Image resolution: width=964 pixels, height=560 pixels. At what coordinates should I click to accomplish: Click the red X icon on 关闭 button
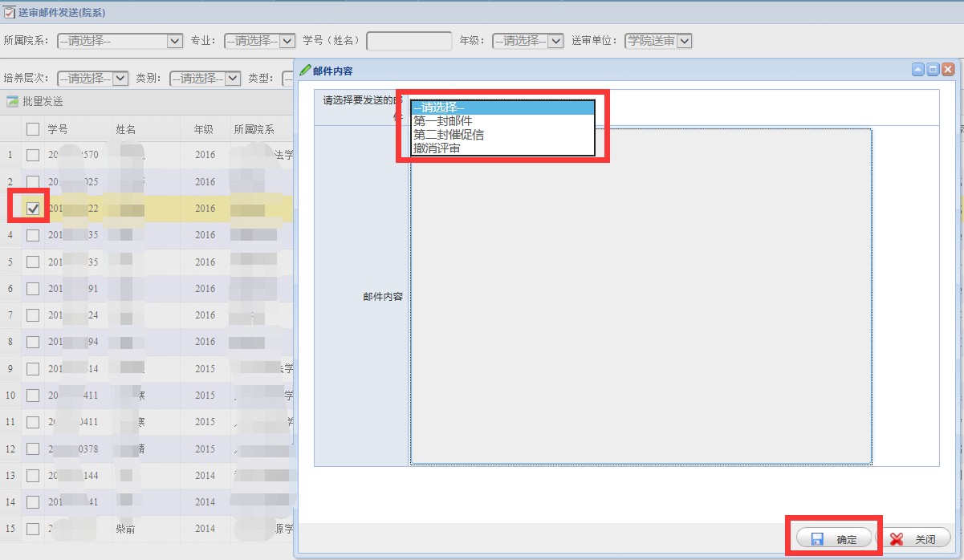coord(897,539)
